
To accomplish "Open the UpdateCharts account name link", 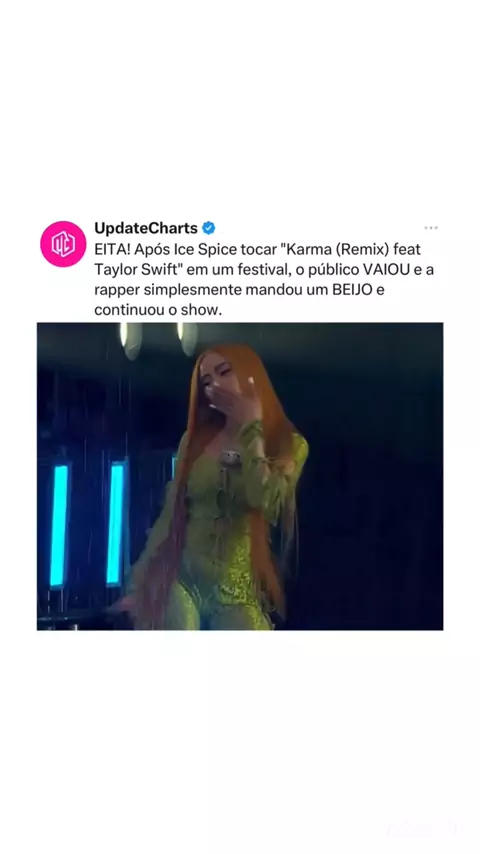I will coord(145,228).
